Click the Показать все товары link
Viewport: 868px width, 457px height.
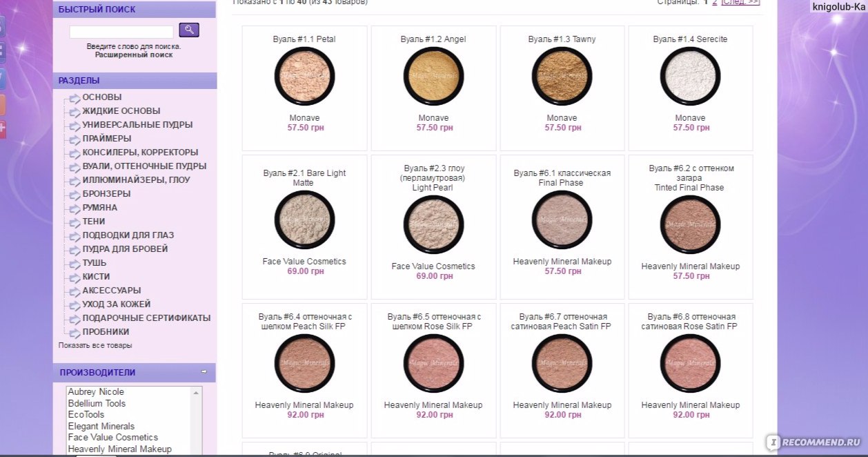[x=95, y=345]
